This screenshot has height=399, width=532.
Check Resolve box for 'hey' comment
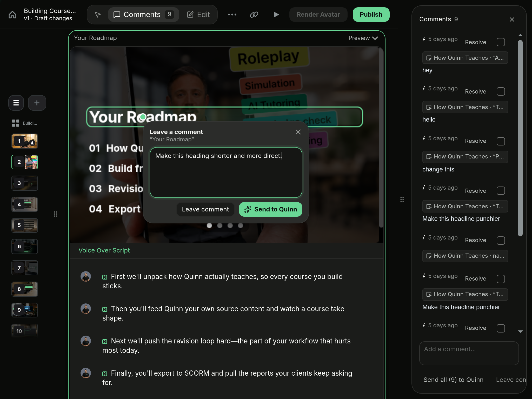coord(501,42)
